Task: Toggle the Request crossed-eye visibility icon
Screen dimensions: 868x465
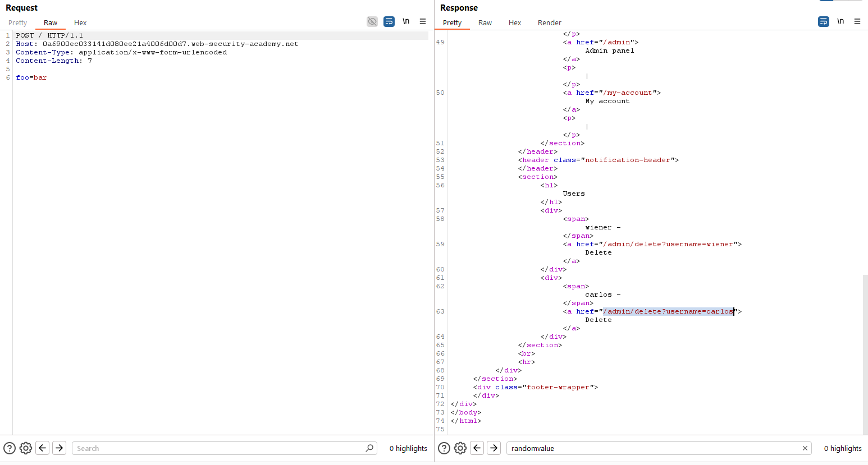Action: [x=372, y=22]
